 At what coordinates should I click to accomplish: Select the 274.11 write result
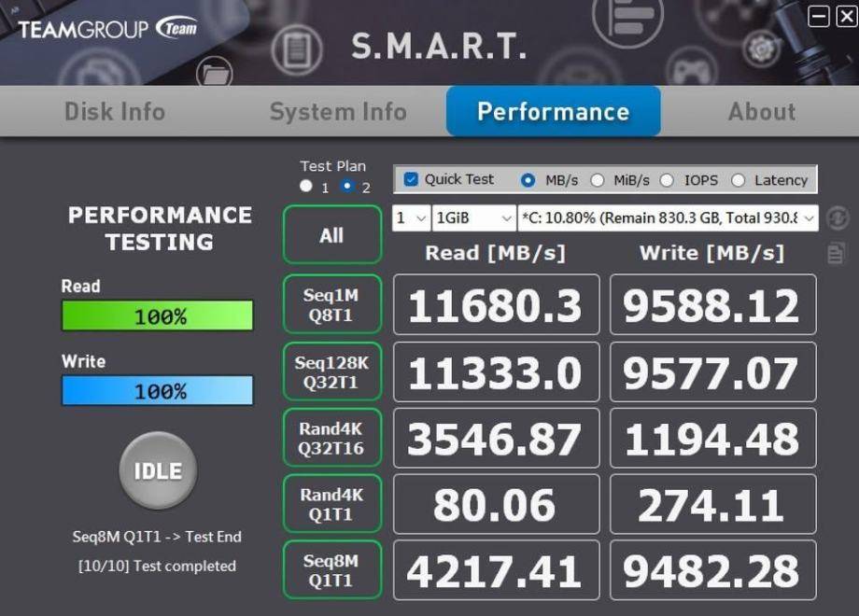712,504
